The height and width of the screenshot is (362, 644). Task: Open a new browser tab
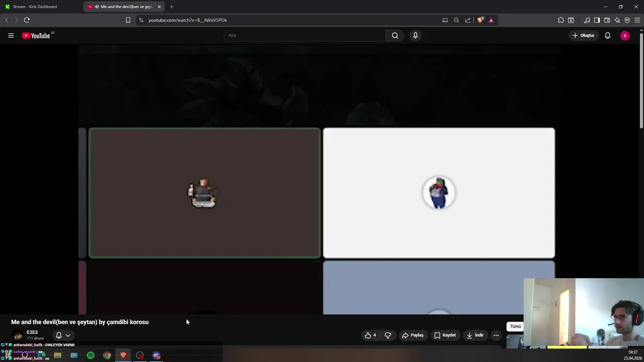tap(172, 7)
